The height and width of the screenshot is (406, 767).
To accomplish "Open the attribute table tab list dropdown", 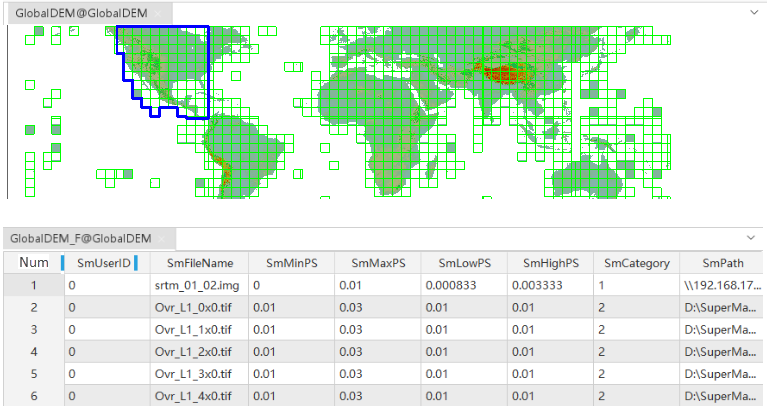I will [x=754, y=239].
